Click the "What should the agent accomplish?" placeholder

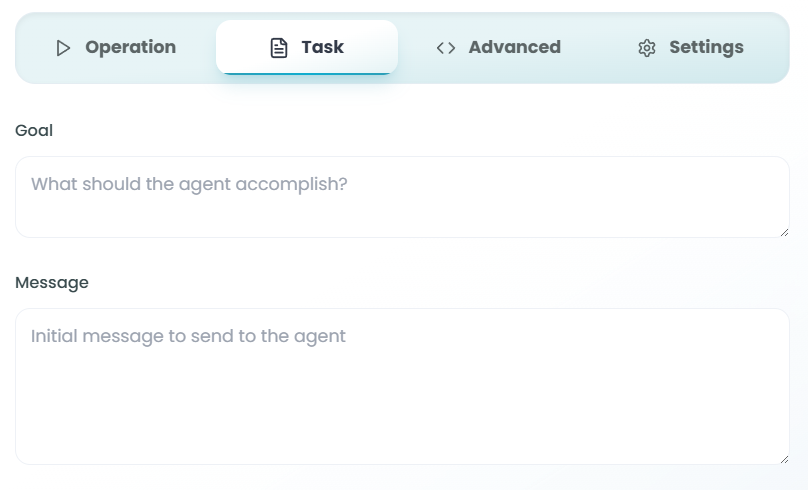(x=189, y=184)
